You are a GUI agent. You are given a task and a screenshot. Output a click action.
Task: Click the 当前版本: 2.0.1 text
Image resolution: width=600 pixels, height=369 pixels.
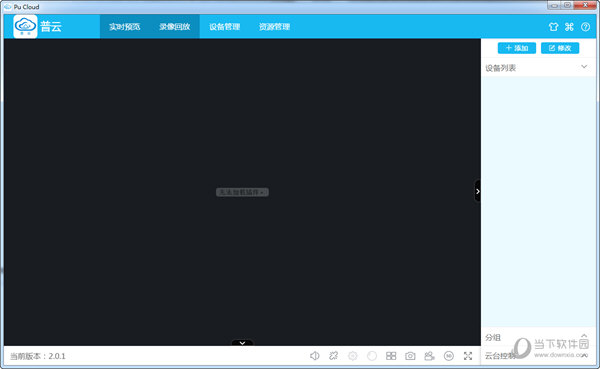[38, 356]
